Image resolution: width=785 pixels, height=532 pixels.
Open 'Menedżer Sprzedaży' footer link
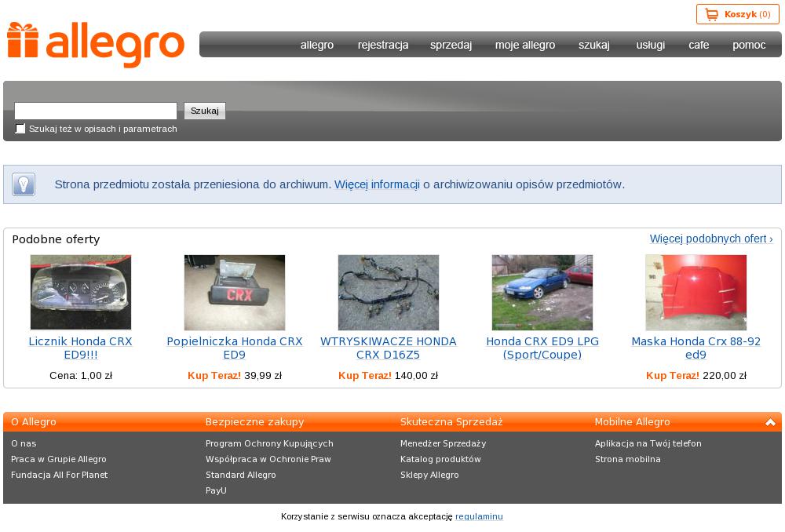443,443
